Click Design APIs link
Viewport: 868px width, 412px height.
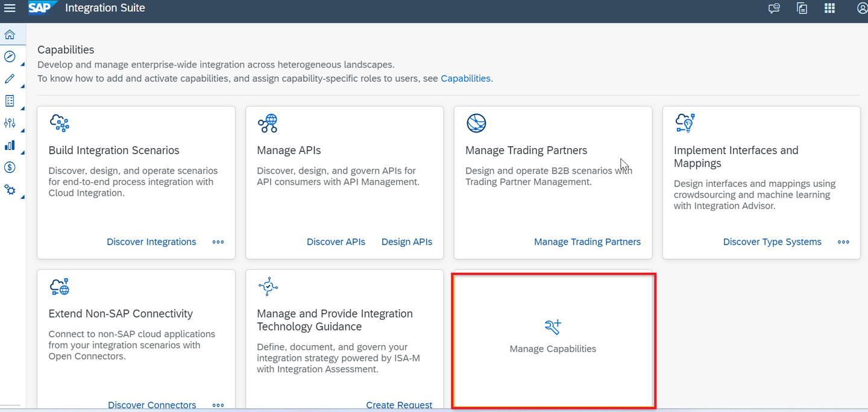(x=407, y=242)
